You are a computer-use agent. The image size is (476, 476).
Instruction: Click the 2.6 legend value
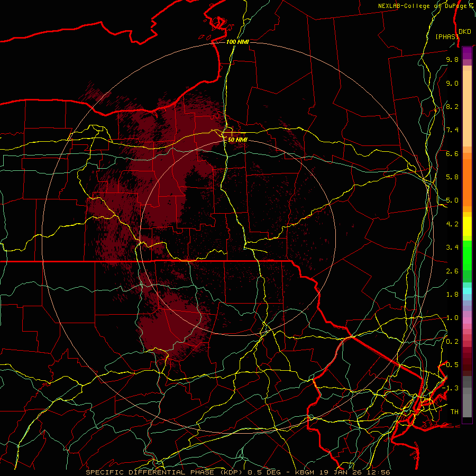click(452, 271)
